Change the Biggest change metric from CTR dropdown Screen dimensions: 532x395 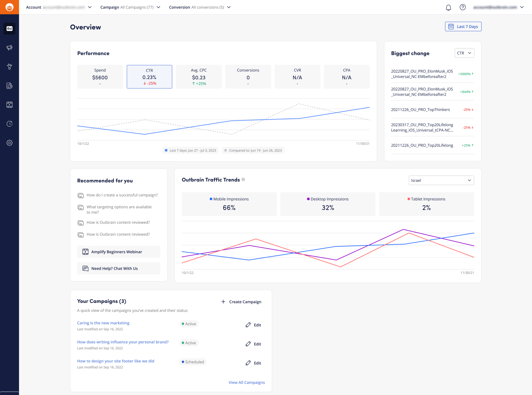coord(464,53)
